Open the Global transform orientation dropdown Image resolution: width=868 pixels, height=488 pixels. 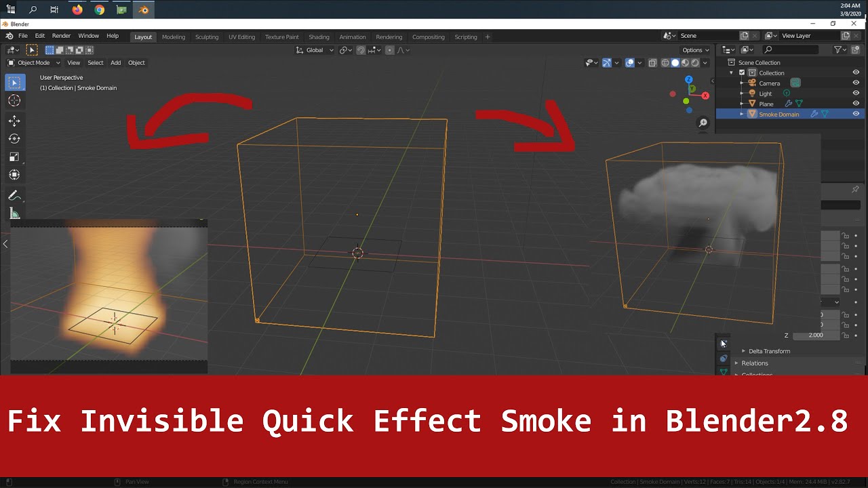tap(315, 50)
